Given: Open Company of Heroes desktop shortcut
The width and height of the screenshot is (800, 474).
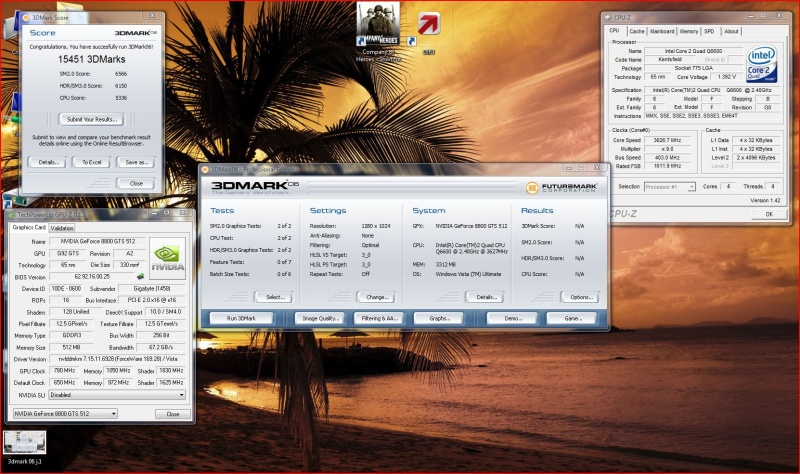Looking at the screenshot, I should [x=378, y=31].
